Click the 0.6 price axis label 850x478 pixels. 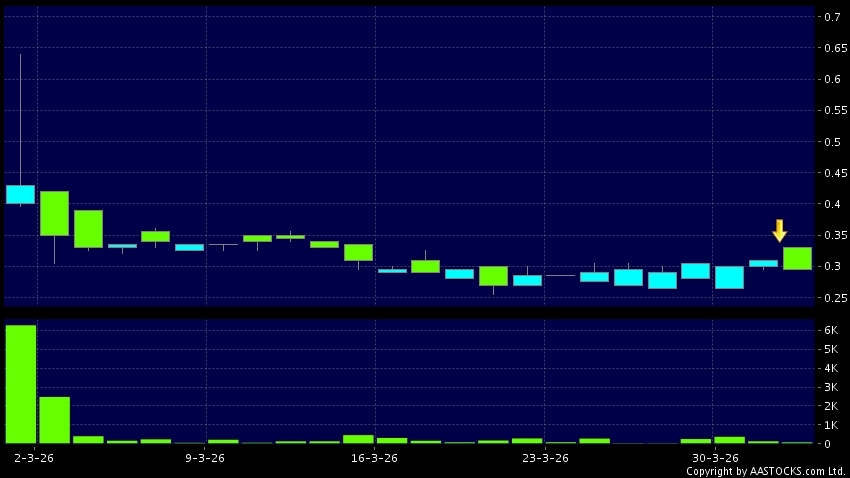tap(831, 80)
